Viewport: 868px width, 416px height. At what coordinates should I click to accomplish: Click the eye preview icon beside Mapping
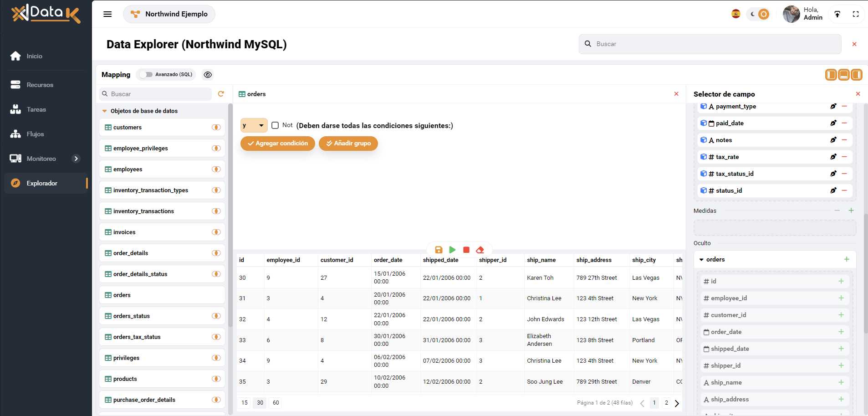(208, 75)
